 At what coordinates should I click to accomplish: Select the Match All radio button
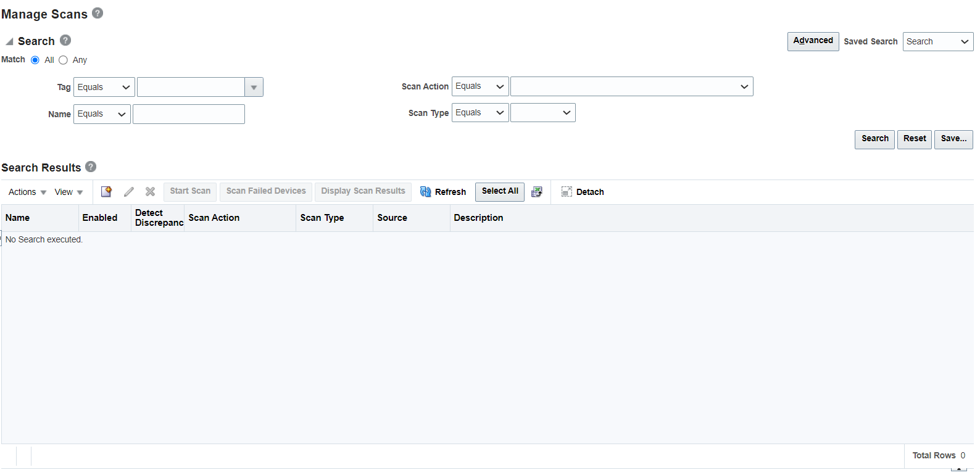[35, 60]
